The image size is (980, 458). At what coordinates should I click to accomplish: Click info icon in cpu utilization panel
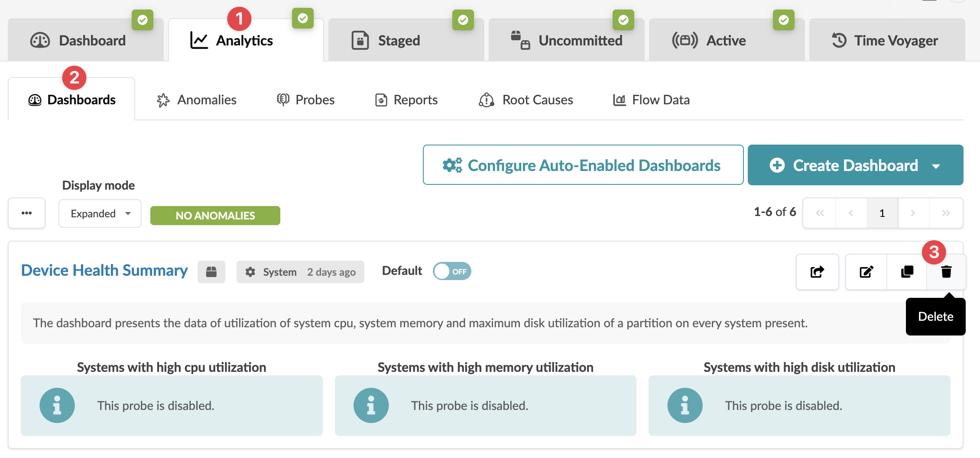click(x=57, y=406)
